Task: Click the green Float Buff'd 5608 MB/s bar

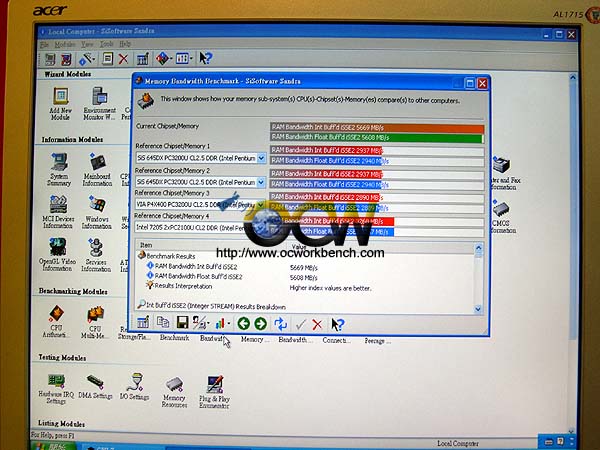Action: (376, 137)
